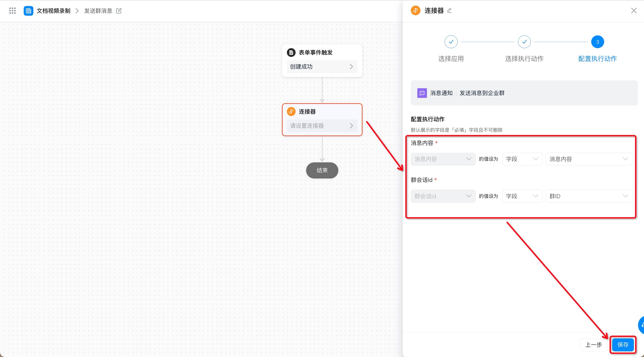Open 字段 type dropdown for 消息内容
644x357 pixels.
point(522,159)
